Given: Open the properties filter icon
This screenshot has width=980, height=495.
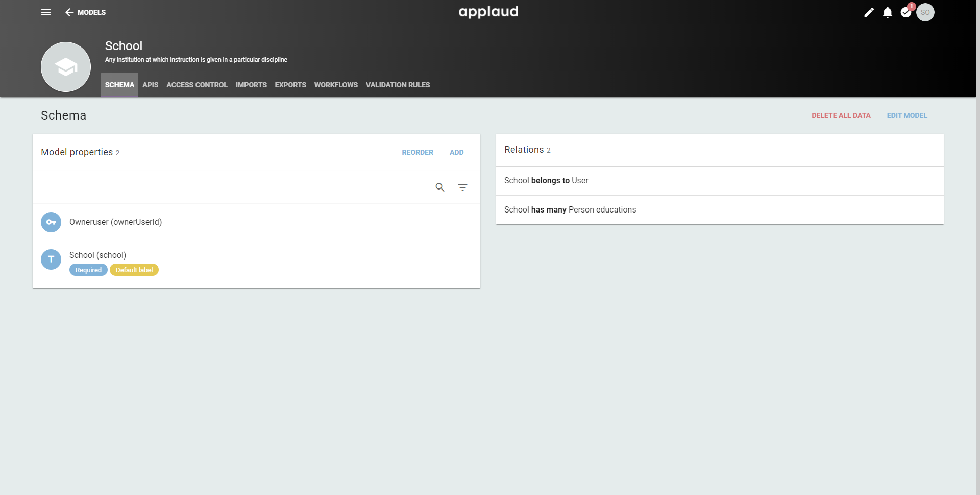Looking at the screenshot, I should [462, 187].
